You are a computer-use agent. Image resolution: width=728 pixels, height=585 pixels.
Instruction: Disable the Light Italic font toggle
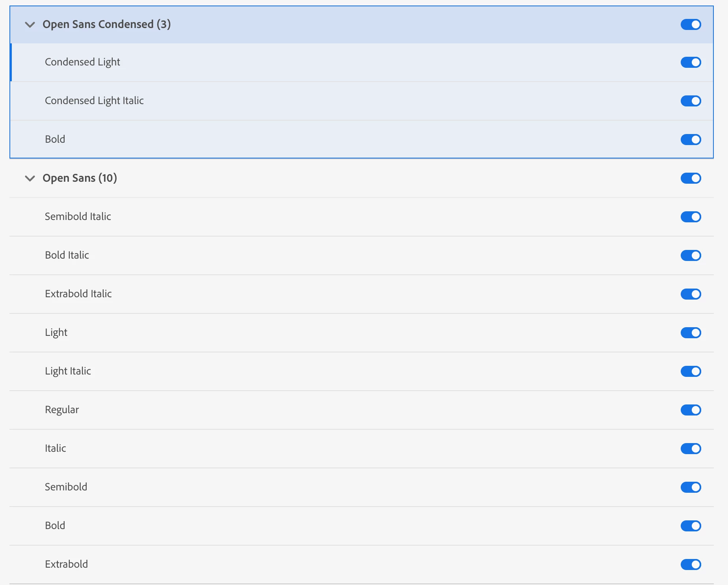coord(691,371)
